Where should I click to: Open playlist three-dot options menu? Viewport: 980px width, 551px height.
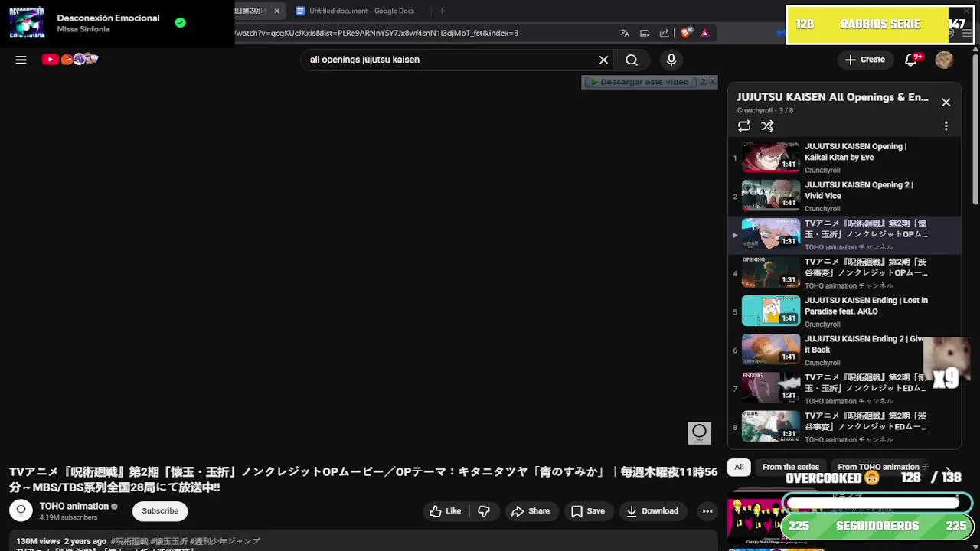click(x=946, y=126)
